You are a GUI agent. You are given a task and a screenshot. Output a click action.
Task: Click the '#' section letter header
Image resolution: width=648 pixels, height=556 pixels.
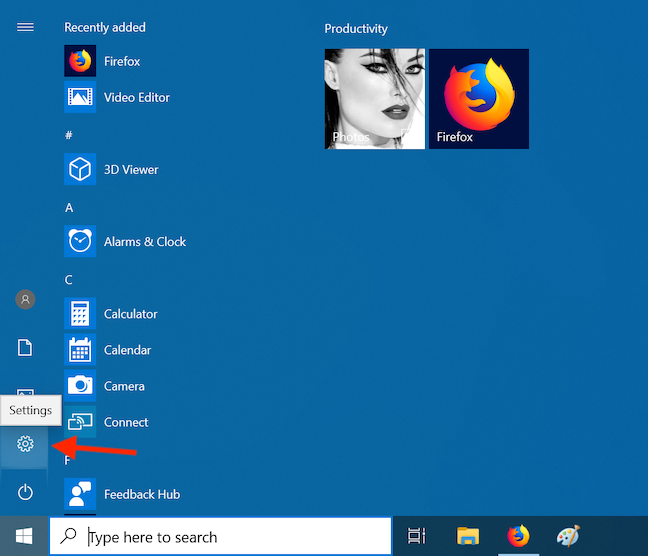click(69, 135)
